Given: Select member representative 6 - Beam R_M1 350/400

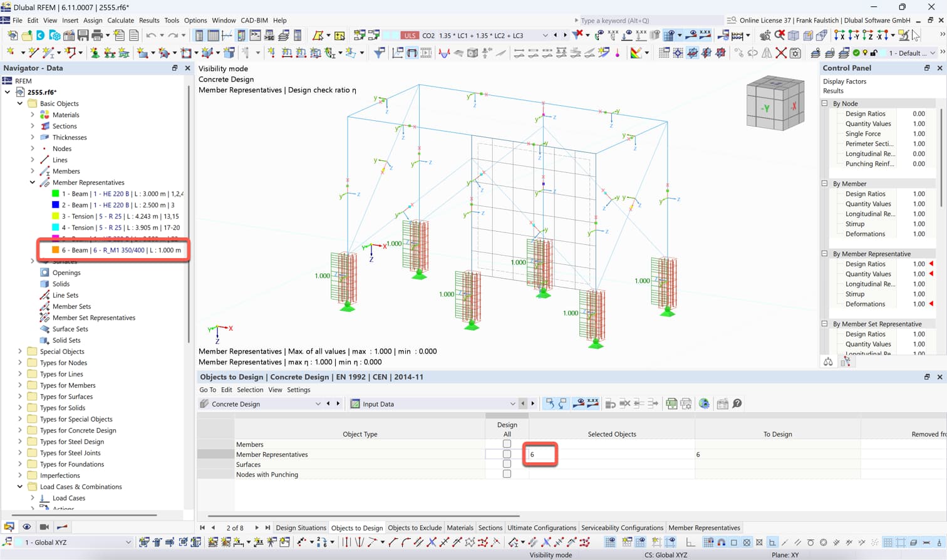Looking at the screenshot, I should (x=121, y=250).
